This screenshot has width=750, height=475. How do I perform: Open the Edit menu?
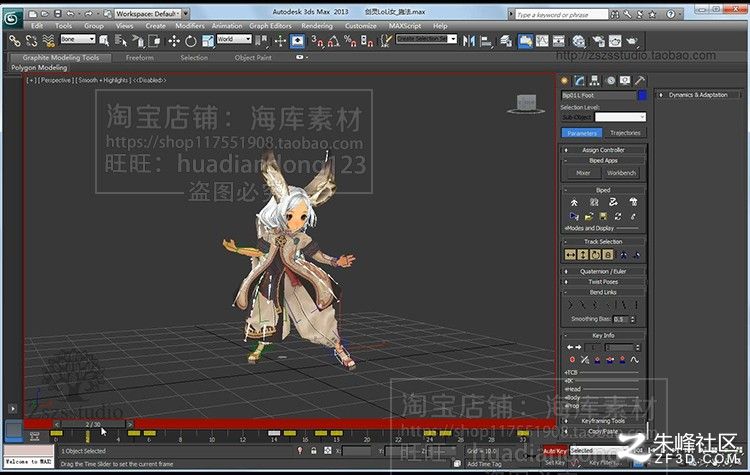(37, 26)
